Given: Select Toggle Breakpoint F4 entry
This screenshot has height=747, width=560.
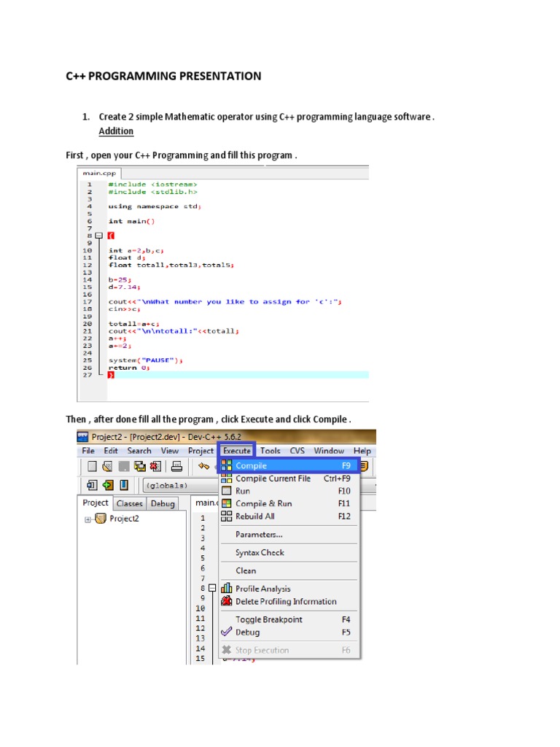Looking at the screenshot, I should (289, 619).
